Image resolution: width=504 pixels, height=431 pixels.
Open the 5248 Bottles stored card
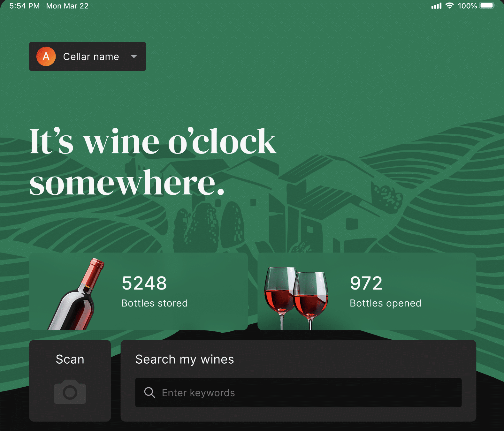tap(138, 291)
